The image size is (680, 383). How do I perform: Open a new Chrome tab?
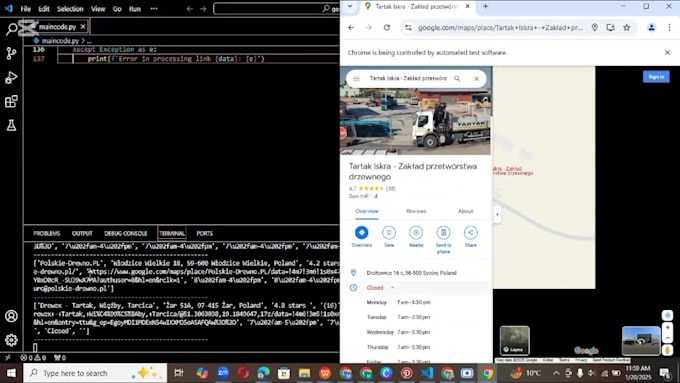(x=485, y=7)
